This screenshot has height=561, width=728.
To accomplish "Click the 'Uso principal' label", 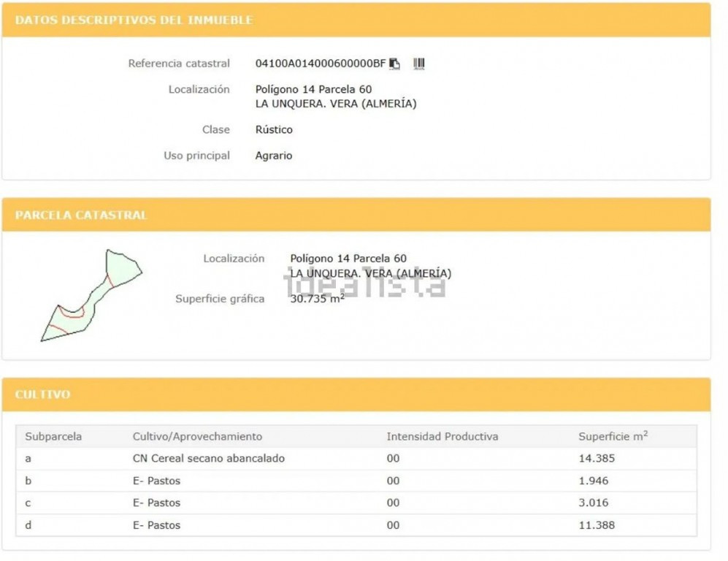I will click(196, 156).
